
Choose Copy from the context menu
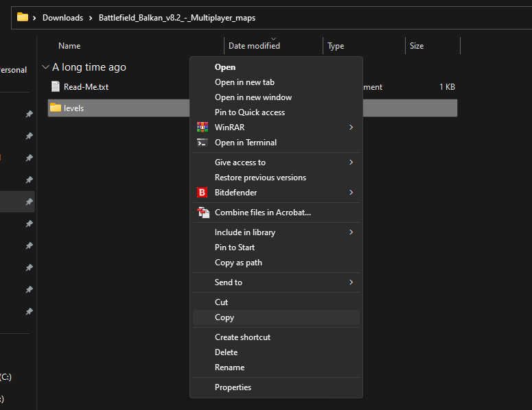224,317
